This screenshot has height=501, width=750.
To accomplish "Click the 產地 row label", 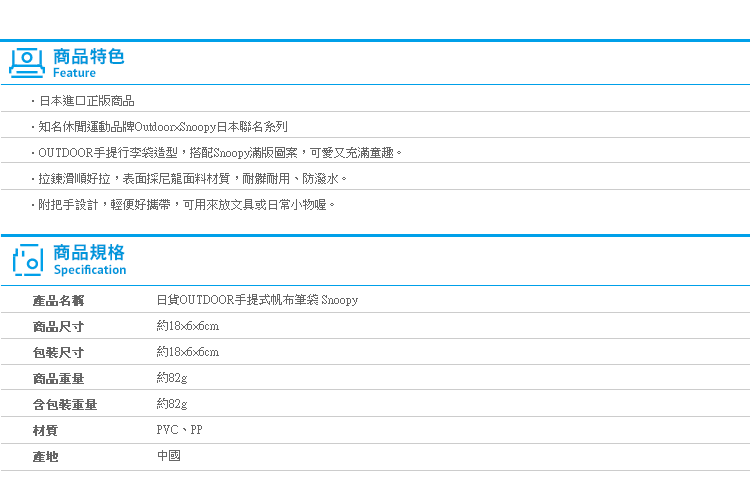I will tap(45, 457).
